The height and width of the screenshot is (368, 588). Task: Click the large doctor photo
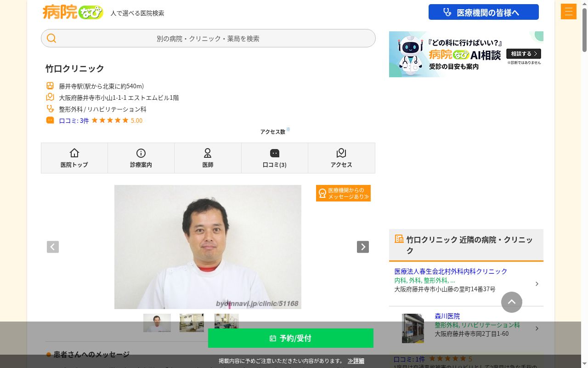pyautogui.click(x=208, y=247)
